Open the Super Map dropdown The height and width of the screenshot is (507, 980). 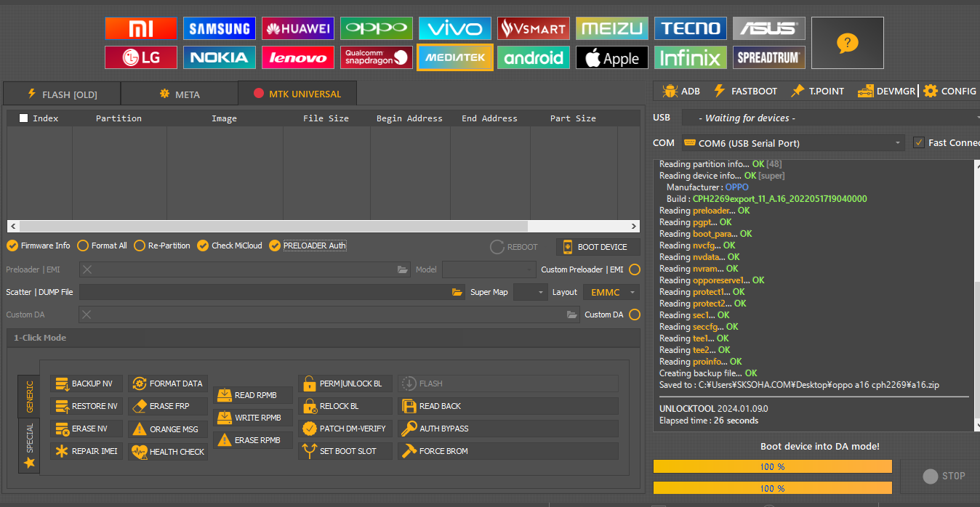coord(530,292)
